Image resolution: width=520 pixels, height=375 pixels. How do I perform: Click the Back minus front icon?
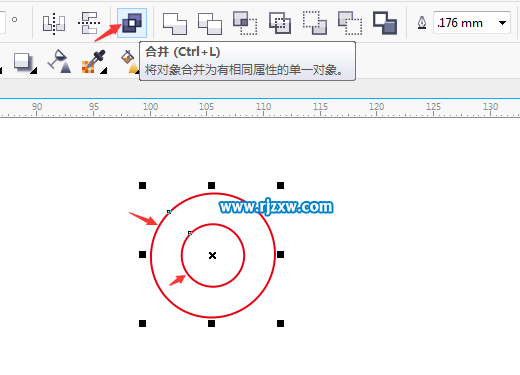pos(350,23)
